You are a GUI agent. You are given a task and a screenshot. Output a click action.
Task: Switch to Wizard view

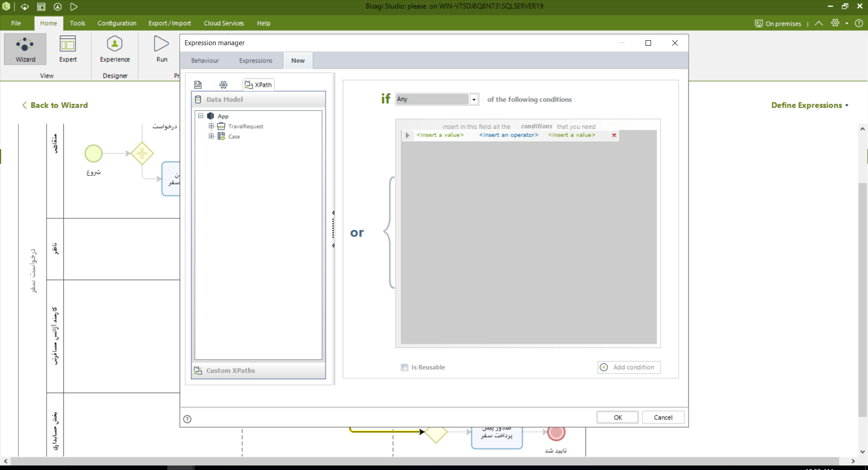(25, 49)
